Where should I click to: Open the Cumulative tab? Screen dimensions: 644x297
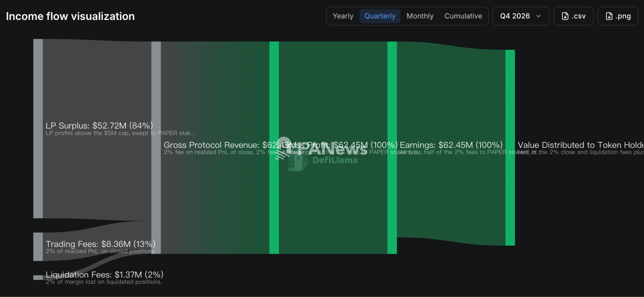click(463, 16)
